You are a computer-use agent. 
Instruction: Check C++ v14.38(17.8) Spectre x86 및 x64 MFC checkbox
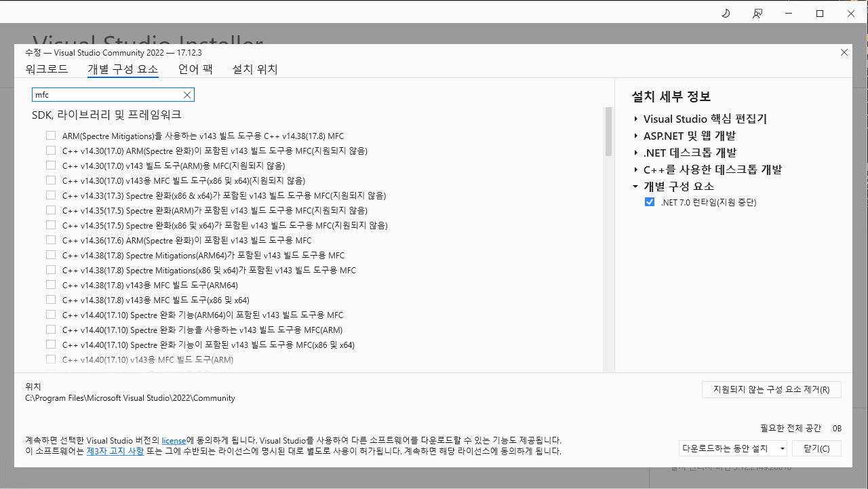(x=51, y=270)
